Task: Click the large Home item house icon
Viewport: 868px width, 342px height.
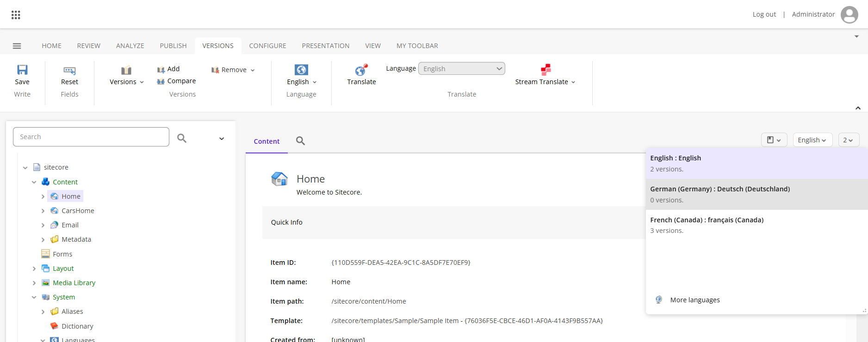Action: click(279, 178)
